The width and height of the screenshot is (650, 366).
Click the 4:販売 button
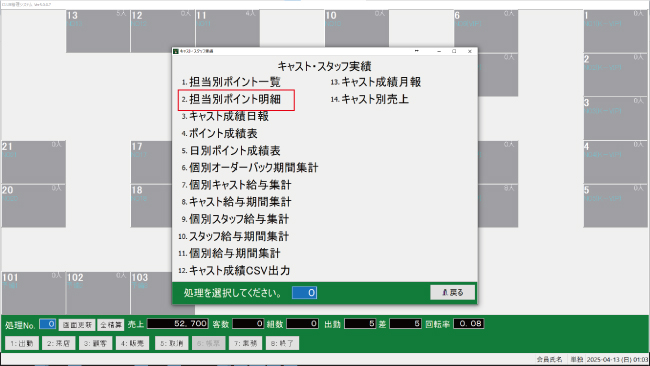132,343
